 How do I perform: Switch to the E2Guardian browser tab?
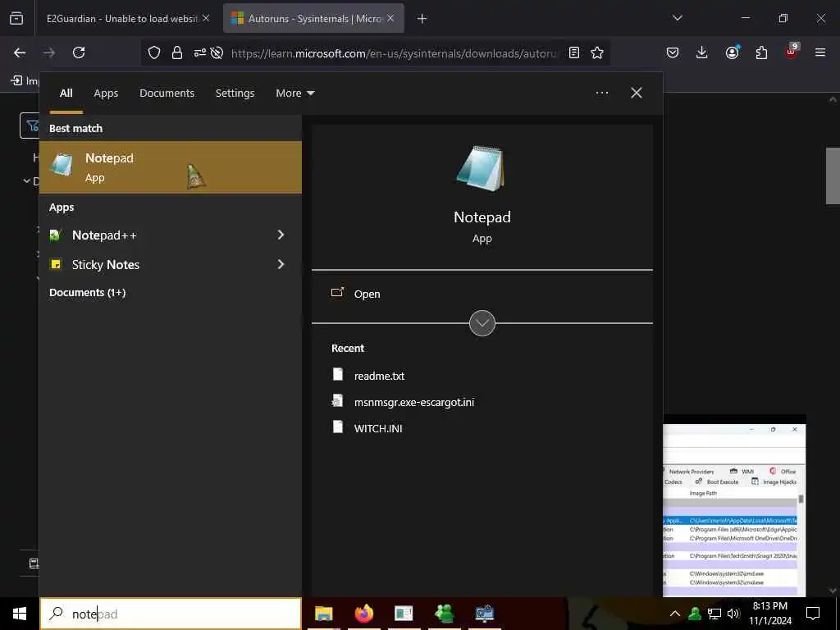(x=121, y=19)
